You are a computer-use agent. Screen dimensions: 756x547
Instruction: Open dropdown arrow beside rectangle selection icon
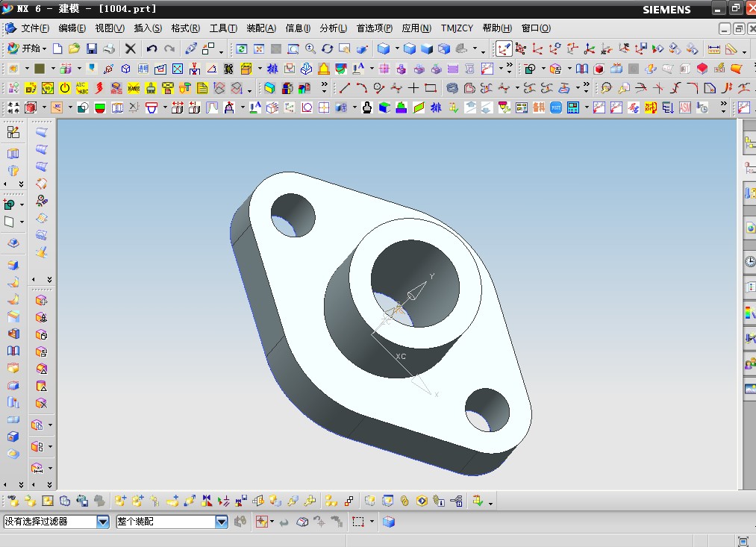pyautogui.click(x=372, y=522)
